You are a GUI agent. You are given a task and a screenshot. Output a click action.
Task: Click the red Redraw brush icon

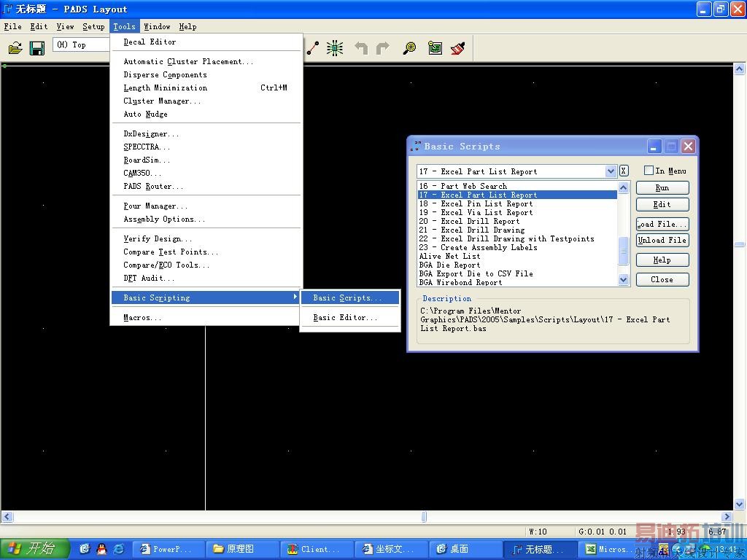coord(458,48)
